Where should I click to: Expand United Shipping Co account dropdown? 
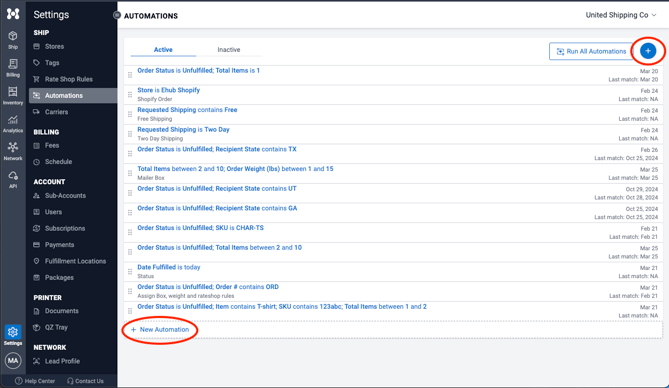[621, 15]
